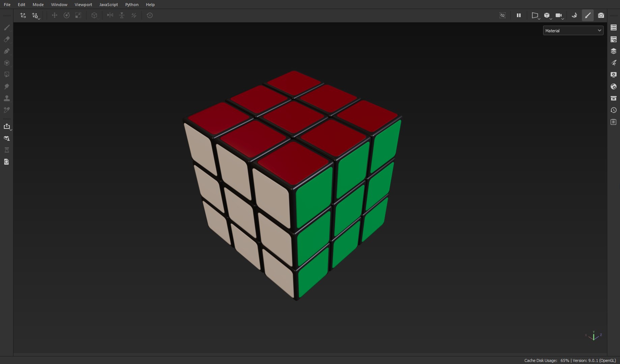Click the axis arrows icon without gear
The image size is (620, 364).
23,15
